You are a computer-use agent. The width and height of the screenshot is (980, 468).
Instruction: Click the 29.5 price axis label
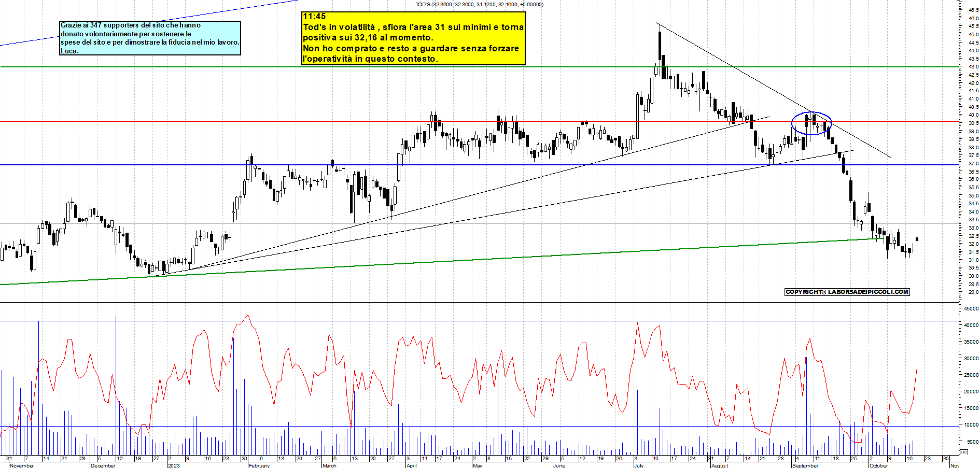click(x=973, y=284)
